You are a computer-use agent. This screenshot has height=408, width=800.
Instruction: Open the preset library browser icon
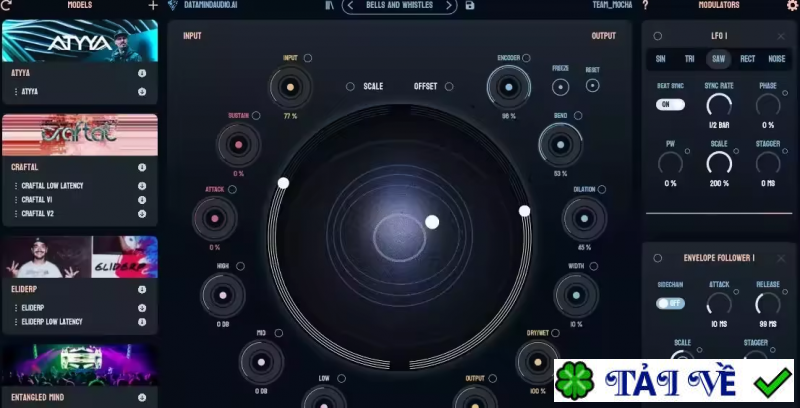330,5
